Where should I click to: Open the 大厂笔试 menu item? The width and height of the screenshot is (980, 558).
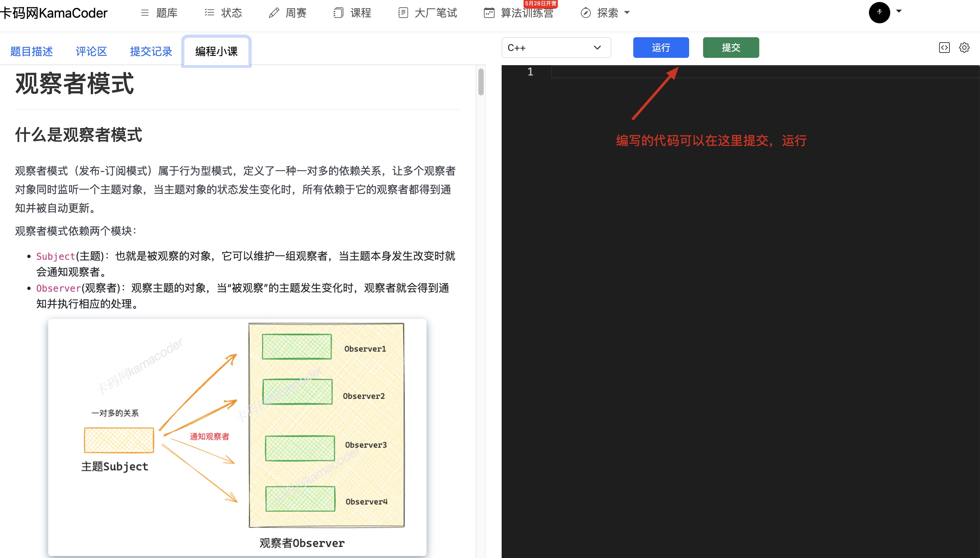pyautogui.click(x=435, y=13)
